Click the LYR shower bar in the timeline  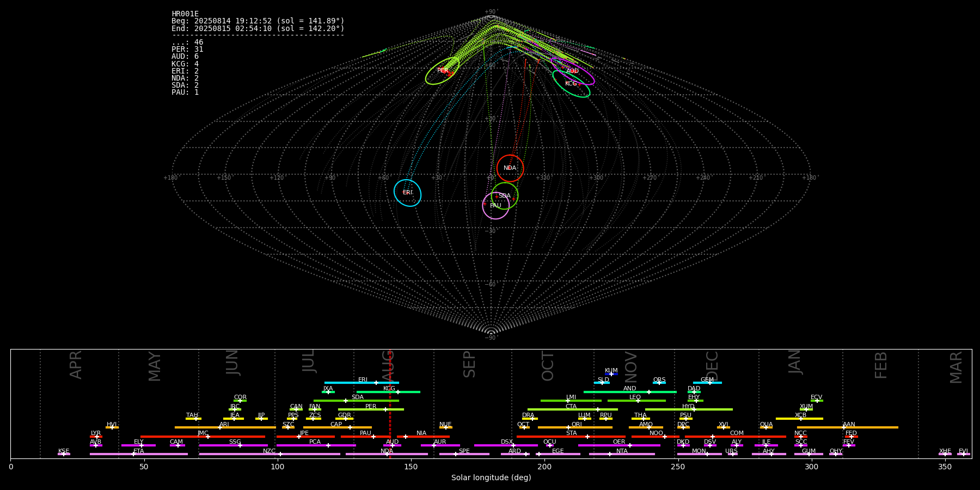coord(96,436)
